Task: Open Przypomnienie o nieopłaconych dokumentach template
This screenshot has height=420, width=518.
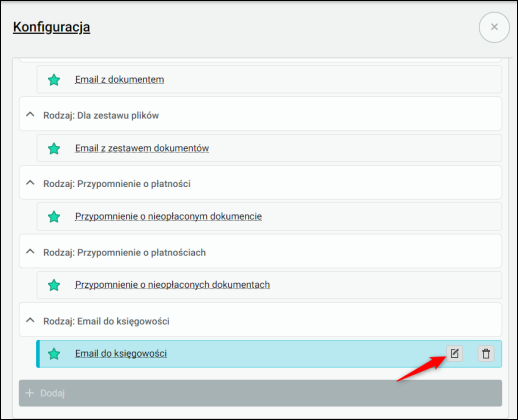Action: pos(172,285)
